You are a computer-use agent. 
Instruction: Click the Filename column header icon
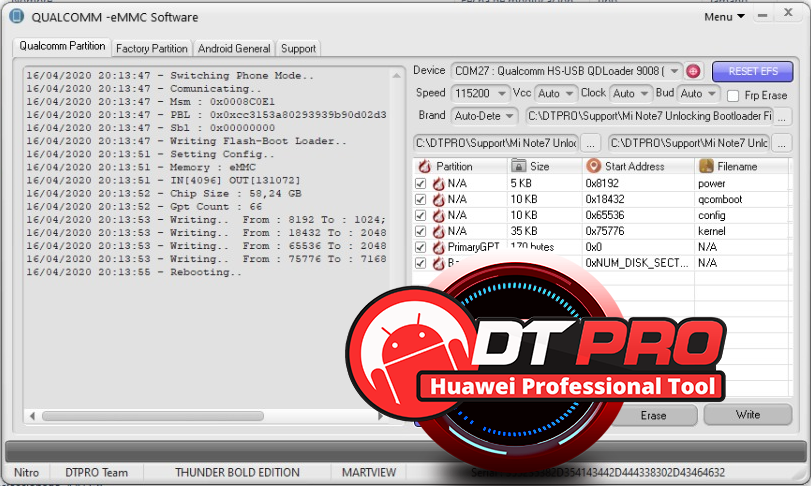pos(706,165)
